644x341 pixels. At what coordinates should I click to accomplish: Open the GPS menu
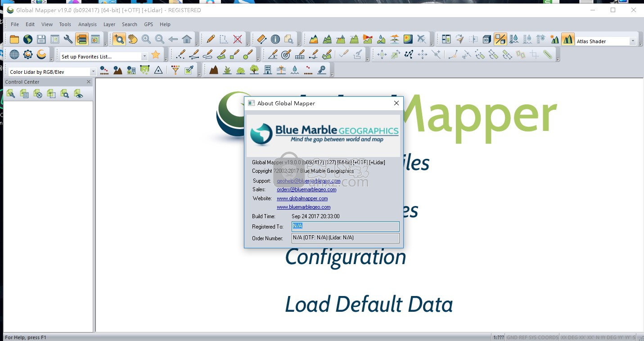tap(149, 24)
